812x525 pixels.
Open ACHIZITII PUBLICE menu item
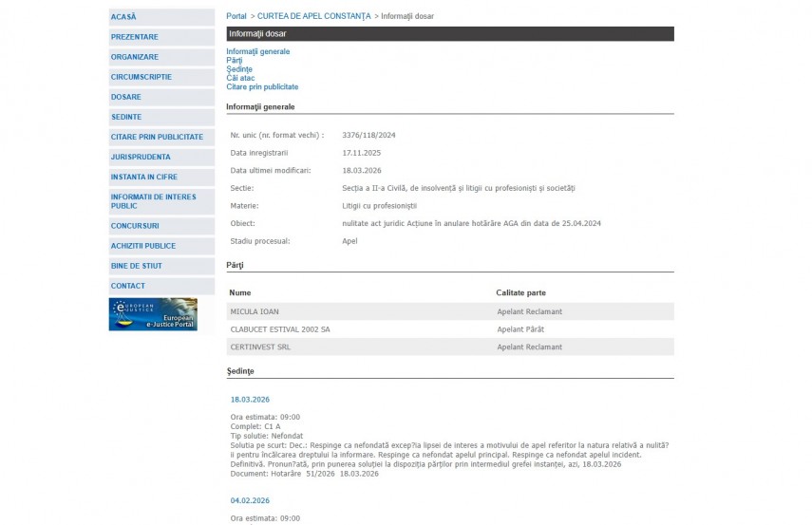coord(143,246)
